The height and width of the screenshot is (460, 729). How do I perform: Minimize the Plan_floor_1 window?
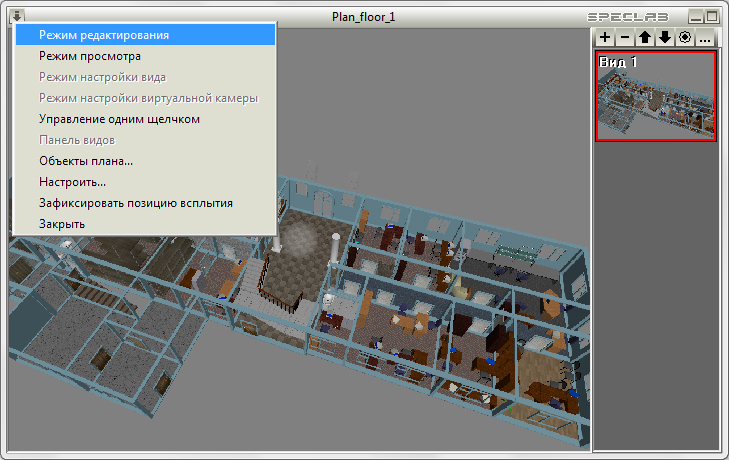click(696, 17)
